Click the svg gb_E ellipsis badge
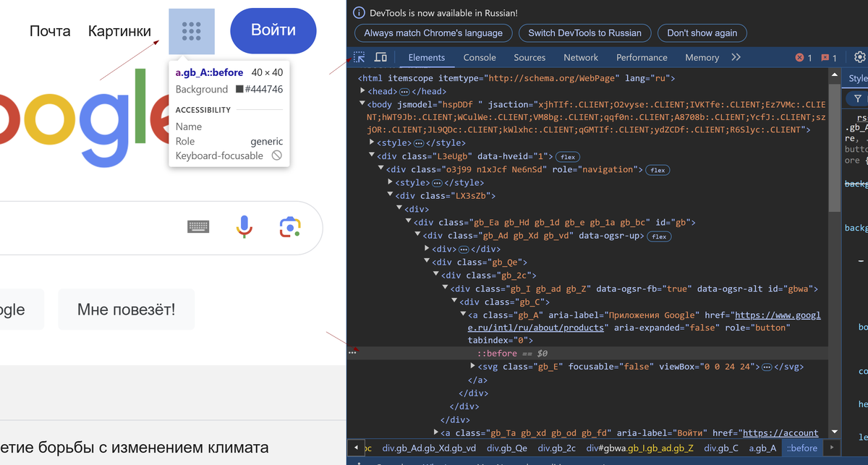Viewport: 868px width, 465px height. 767,367
